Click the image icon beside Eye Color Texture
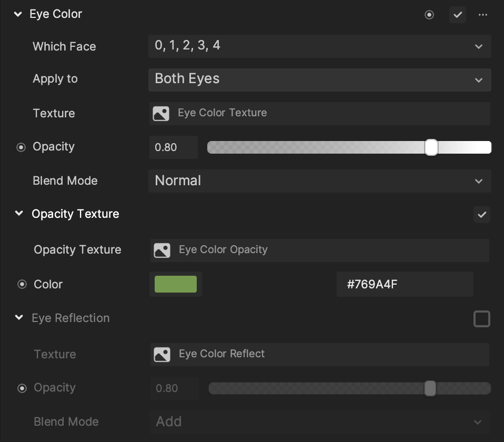Screen dimensions: 504x442 pyautogui.click(x=161, y=114)
